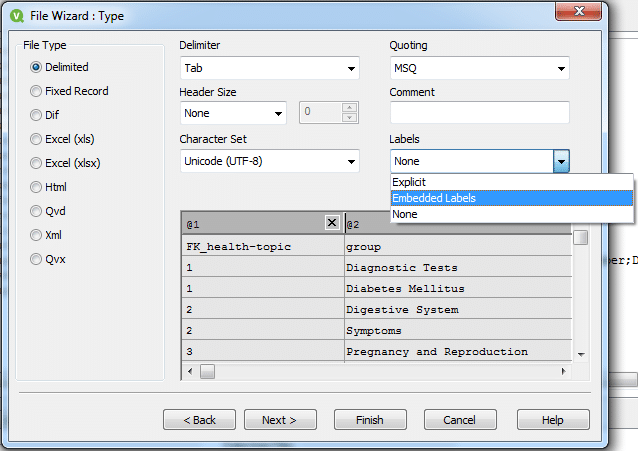638x451 pixels.
Task: Open the Header Size dropdown
Action: pyautogui.click(x=233, y=113)
